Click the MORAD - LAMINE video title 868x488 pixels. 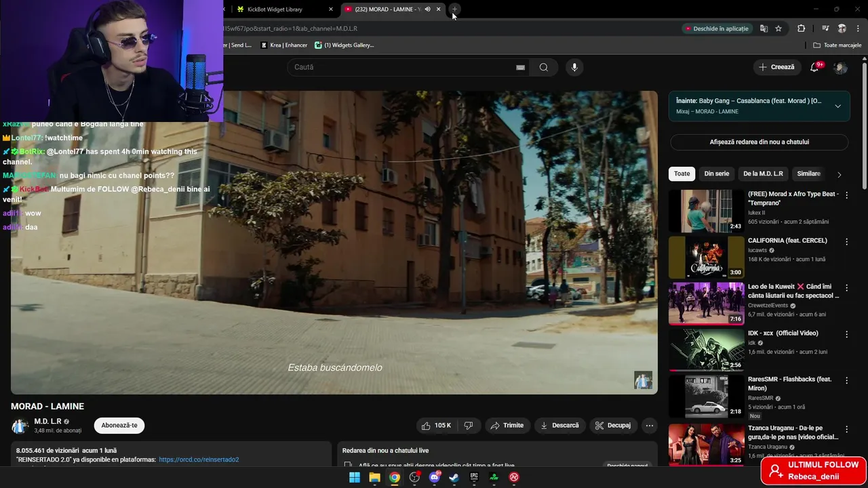click(47, 406)
